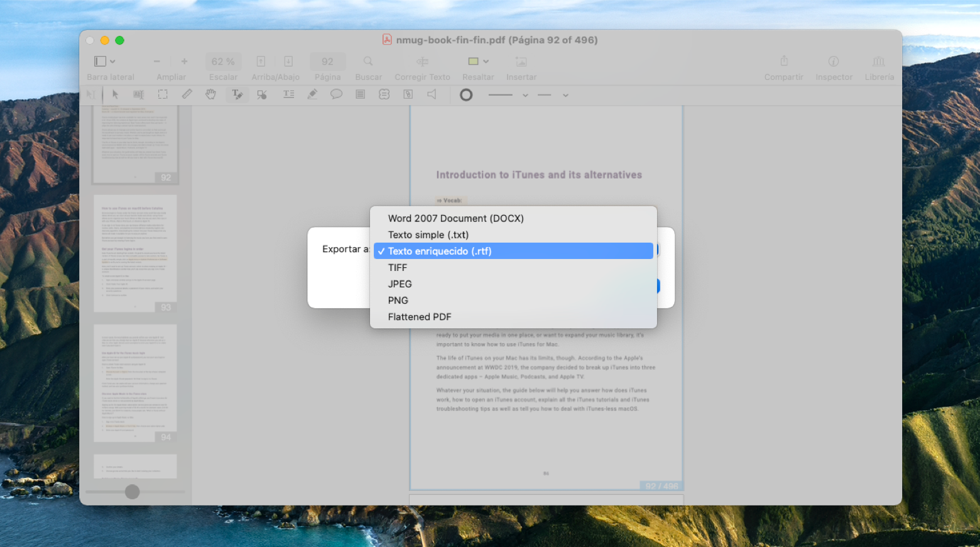This screenshot has height=547, width=980.
Task: Click the annotation color circle swatch
Action: click(466, 94)
